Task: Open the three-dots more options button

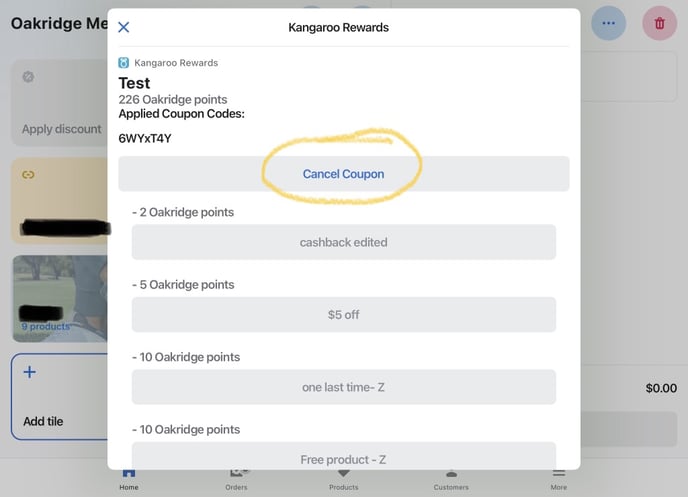Action: 609,23
